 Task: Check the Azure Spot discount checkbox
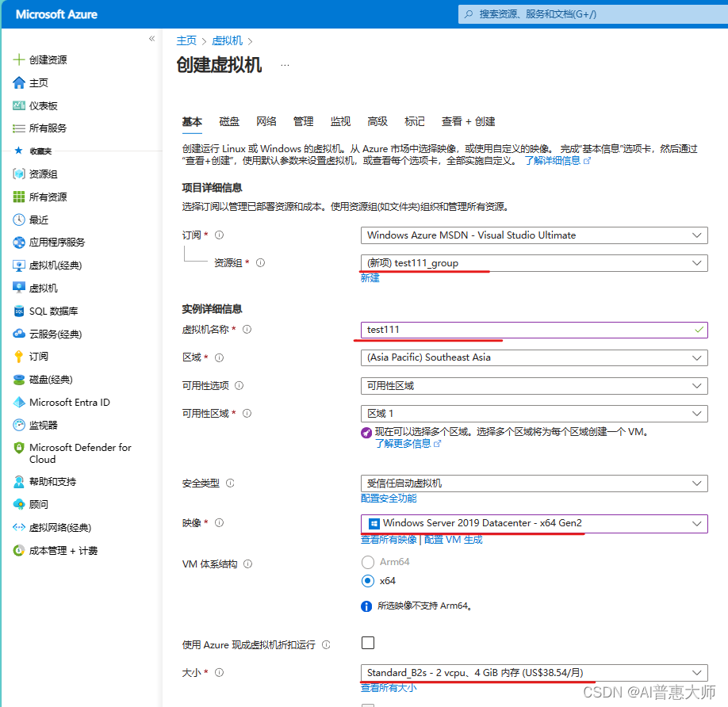coord(368,643)
